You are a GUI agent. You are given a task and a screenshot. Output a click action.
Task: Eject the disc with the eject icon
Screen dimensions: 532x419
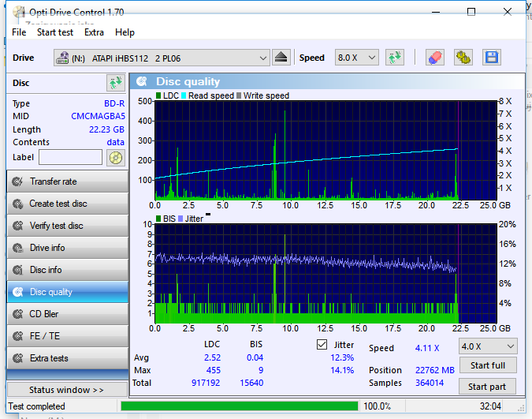tap(281, 58)
